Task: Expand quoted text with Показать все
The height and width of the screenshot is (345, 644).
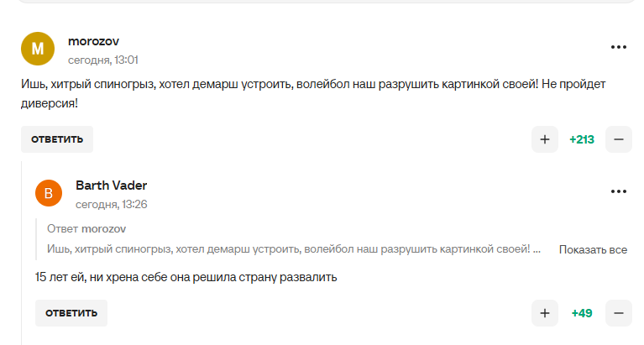Action: point(593,249)
